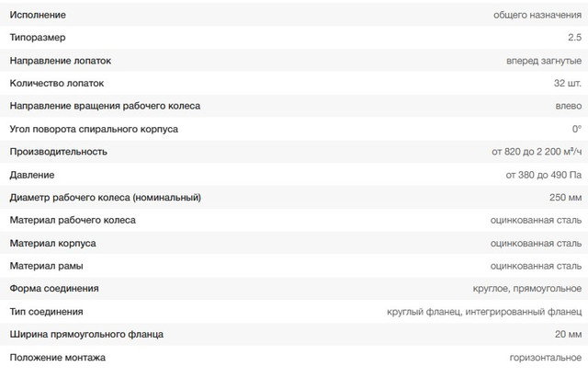Select the 'Типоразмер' label
The width and height of the screenshot is (588, 378).
39,38
